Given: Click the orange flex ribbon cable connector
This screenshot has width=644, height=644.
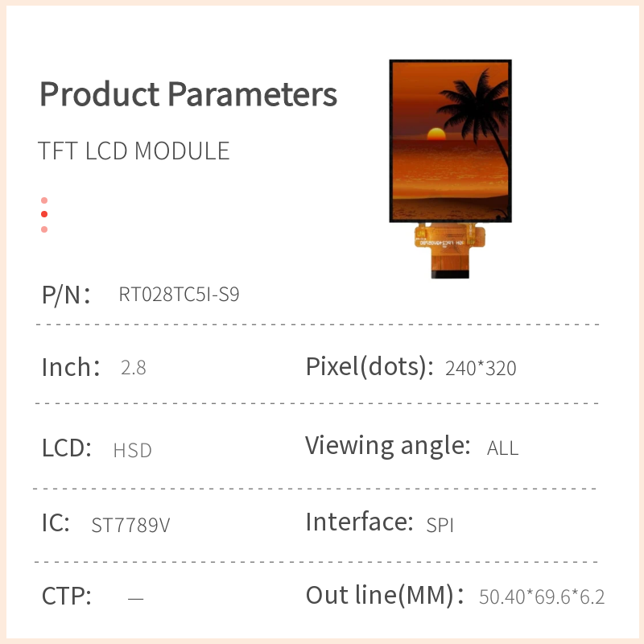Looking at the screenshot, I should [x=451, y=251].
